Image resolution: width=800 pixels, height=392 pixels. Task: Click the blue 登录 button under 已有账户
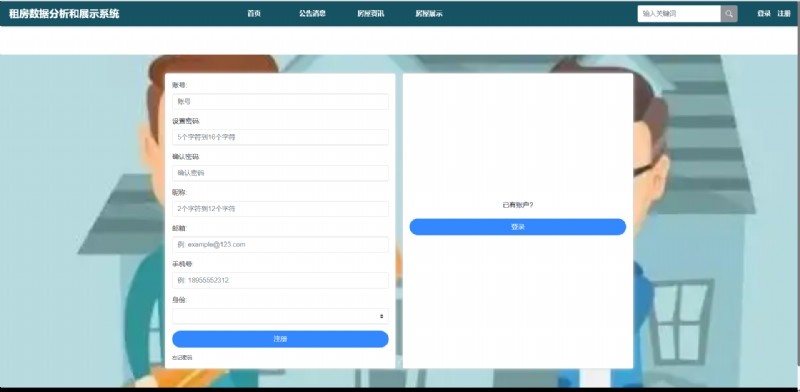(x=518, y=227)
